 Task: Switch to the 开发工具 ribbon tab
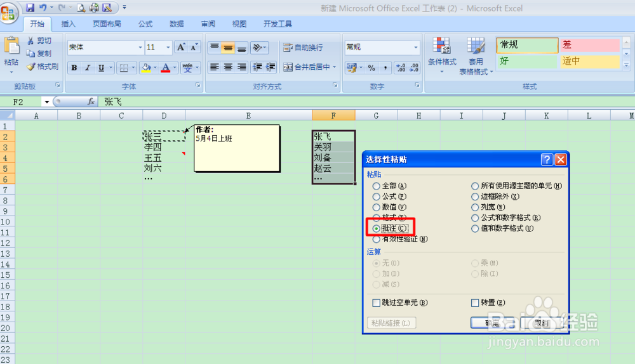(277, 24)
